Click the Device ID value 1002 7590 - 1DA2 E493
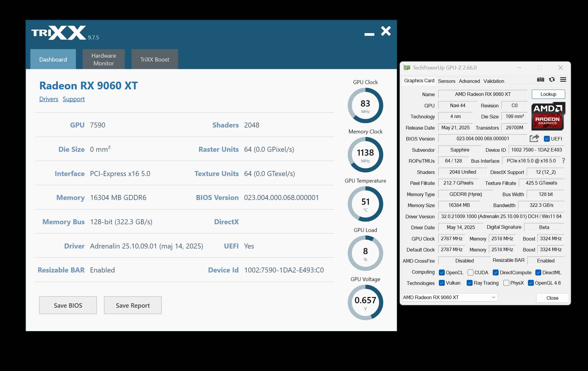588x371 pixels. click(537, 150)
